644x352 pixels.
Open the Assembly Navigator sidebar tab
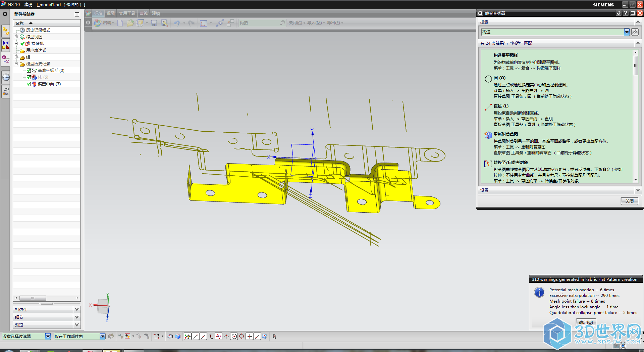[6, 31]
